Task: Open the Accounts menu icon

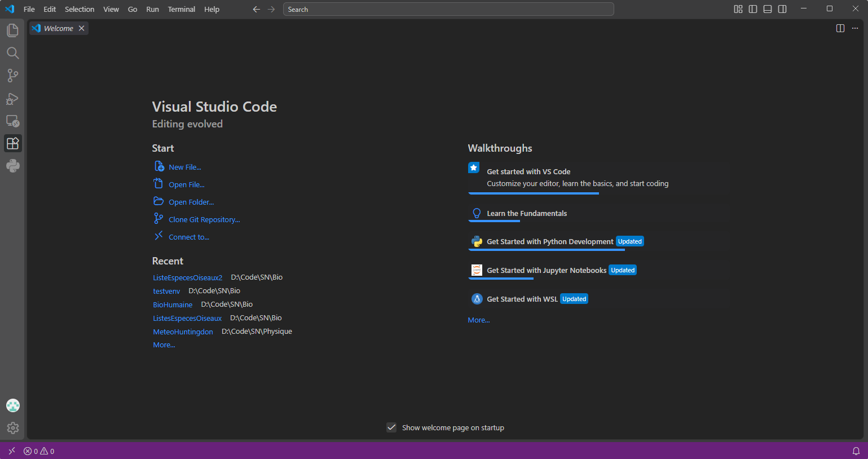Action: click(x=12, y=405)
